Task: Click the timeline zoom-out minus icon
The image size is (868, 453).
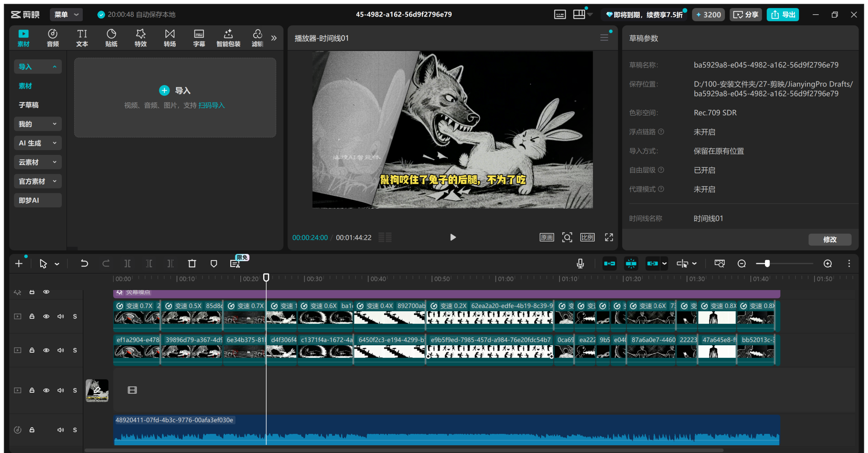Action: click(742, 264)
